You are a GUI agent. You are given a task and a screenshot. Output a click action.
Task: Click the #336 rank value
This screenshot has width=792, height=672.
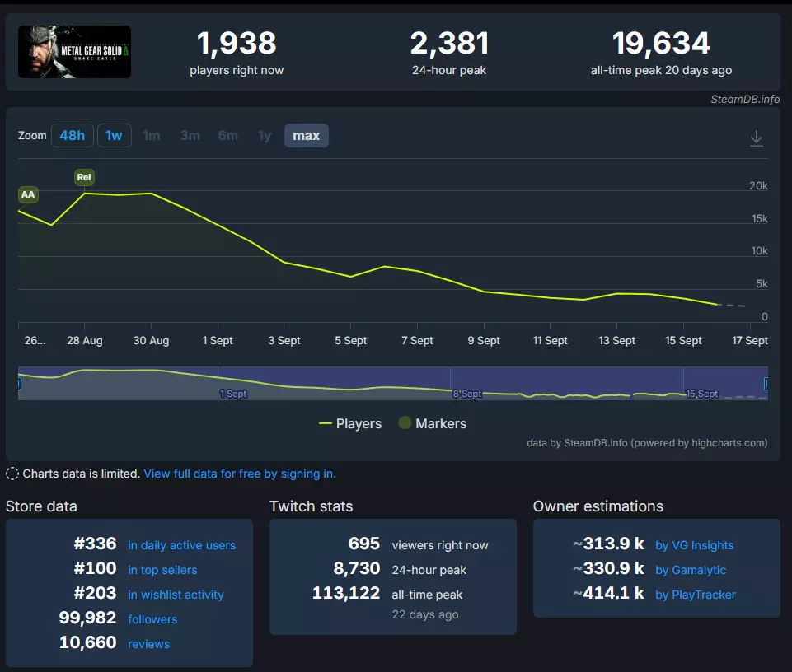(95, 544)
